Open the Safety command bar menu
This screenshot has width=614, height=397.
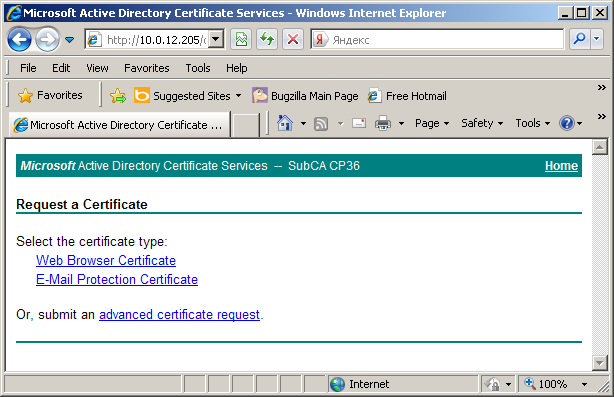point(482,123)
